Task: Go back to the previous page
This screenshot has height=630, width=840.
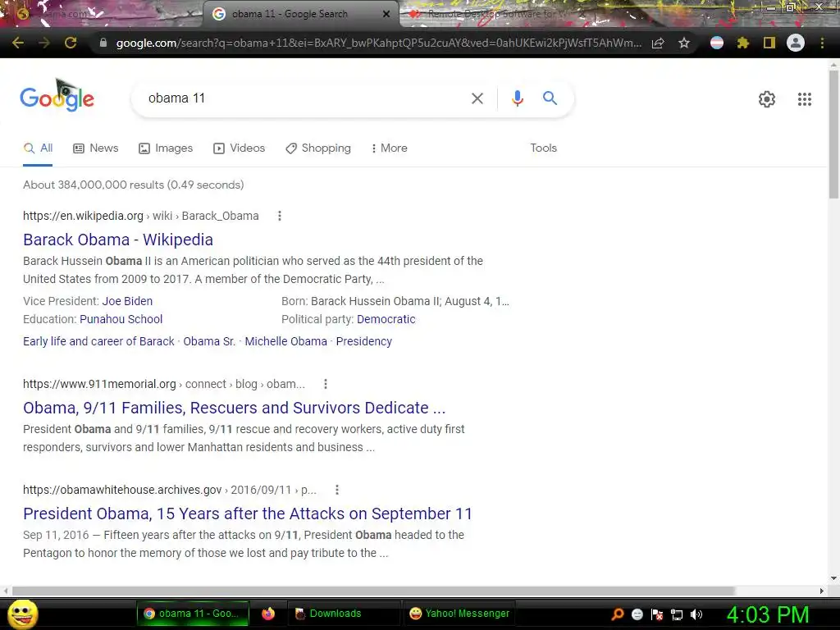Action: (18, 43)
